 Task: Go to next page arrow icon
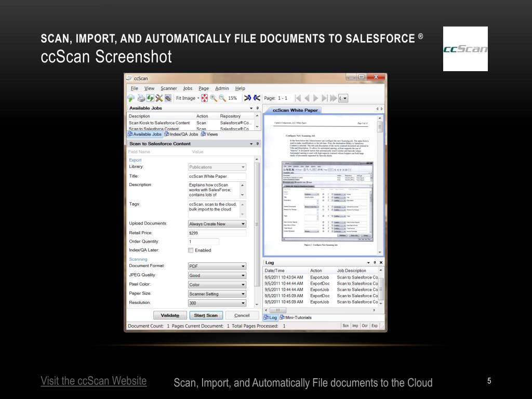(x=315, y=98)
